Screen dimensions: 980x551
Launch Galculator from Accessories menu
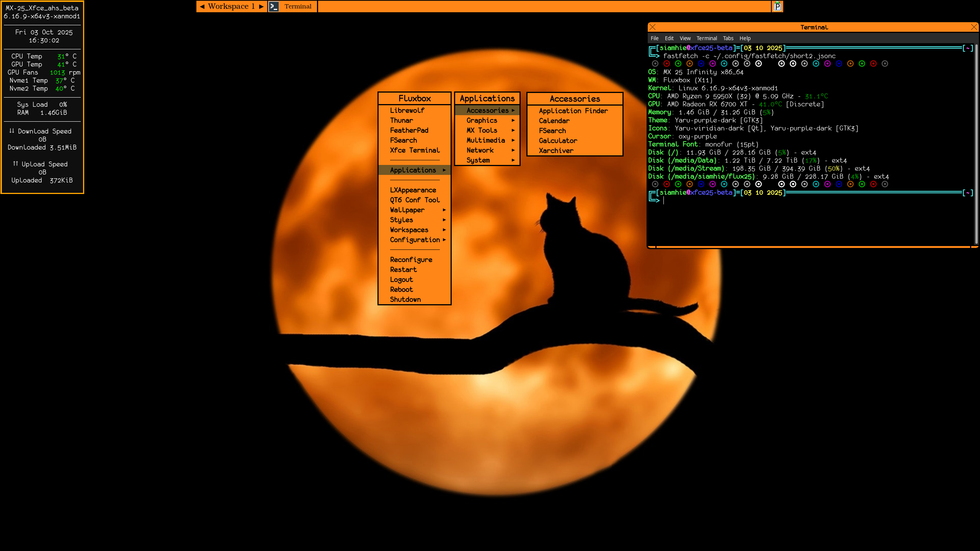click(558, 141)
